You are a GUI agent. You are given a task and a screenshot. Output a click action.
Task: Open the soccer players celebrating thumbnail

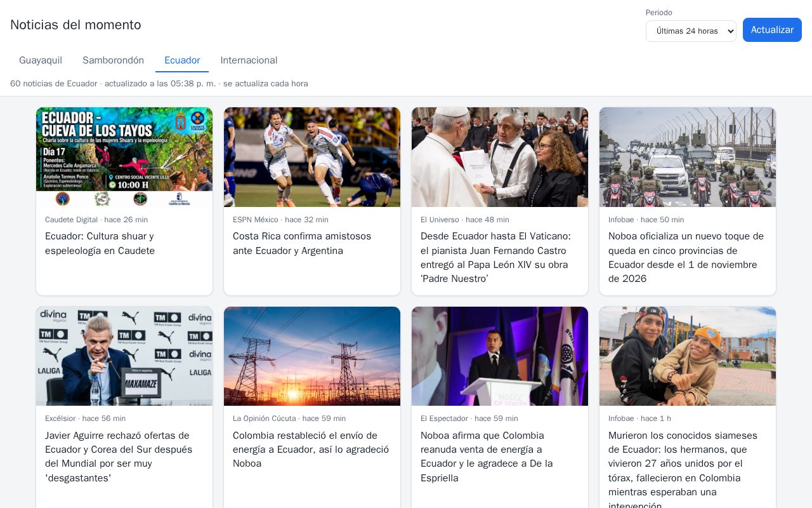(x=312, y=157)
